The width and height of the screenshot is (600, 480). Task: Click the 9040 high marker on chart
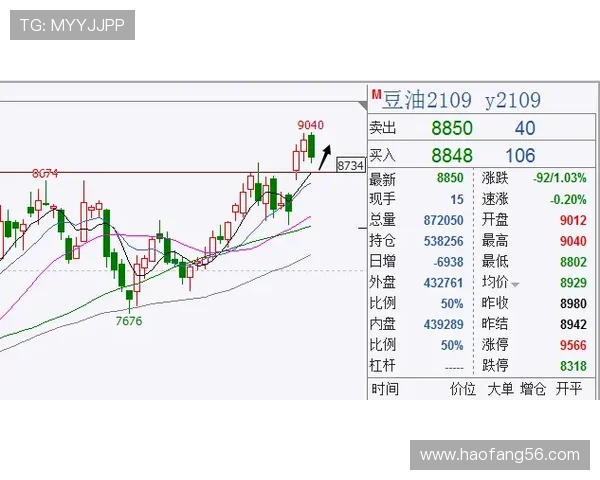point(311,125)
